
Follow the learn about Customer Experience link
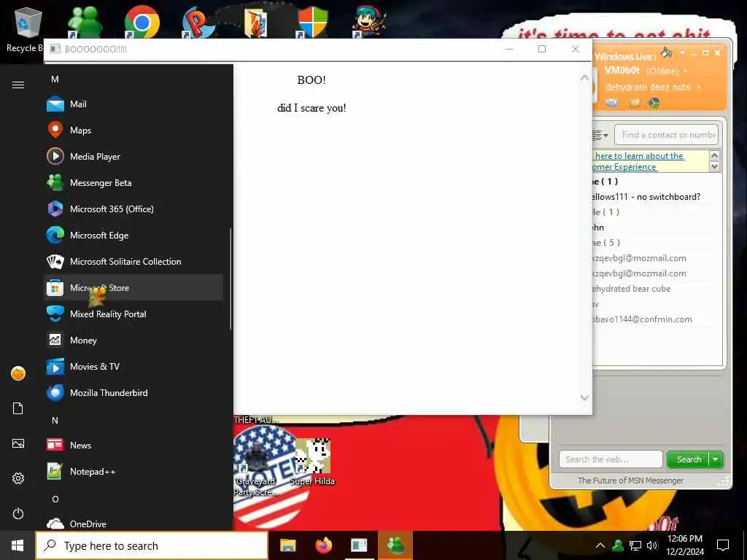638,161
